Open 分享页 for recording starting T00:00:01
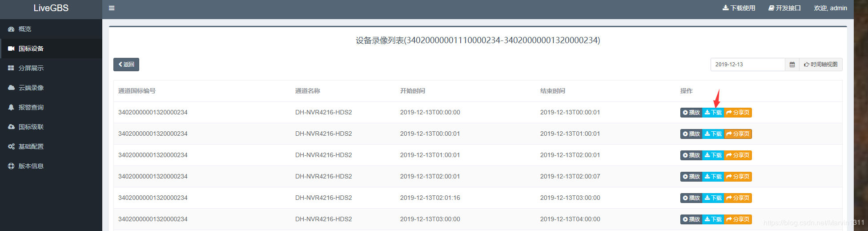The image size is (868, 231). tap(738, 134)
